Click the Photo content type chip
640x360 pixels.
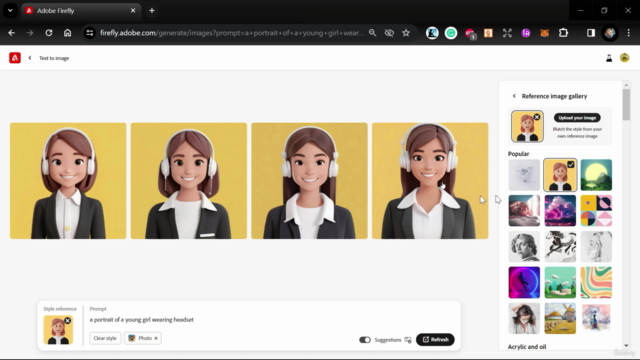coord(141,338)
